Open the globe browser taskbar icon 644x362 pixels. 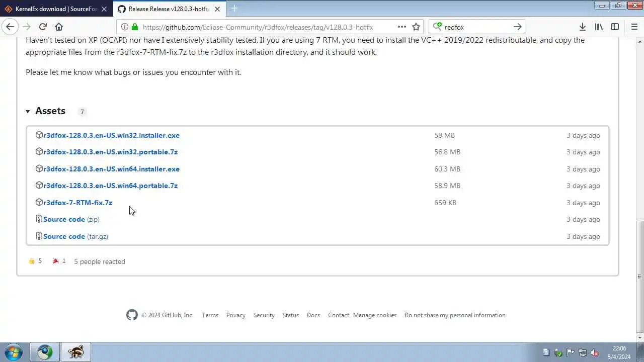(45, 352)
